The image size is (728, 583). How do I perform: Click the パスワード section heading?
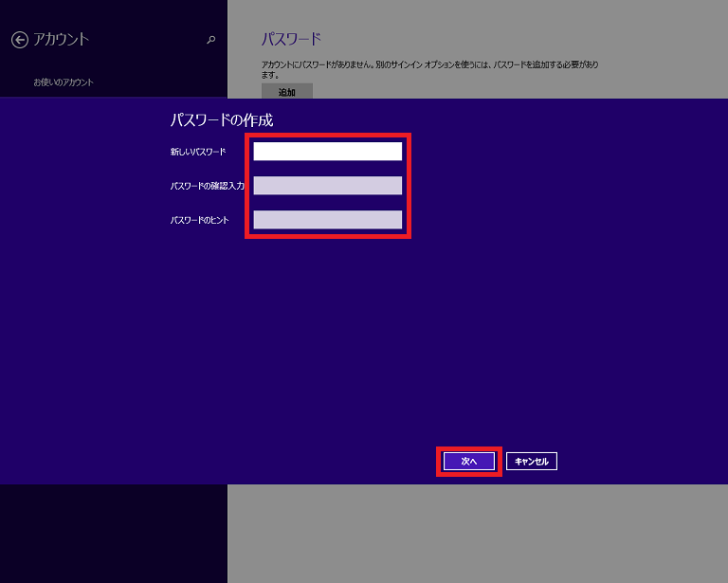pos(291,39)
